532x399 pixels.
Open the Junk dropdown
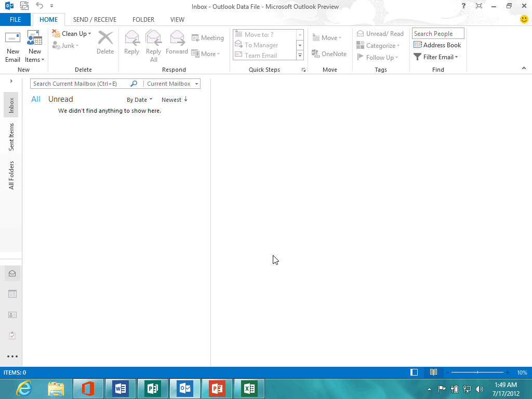point(65,46)
